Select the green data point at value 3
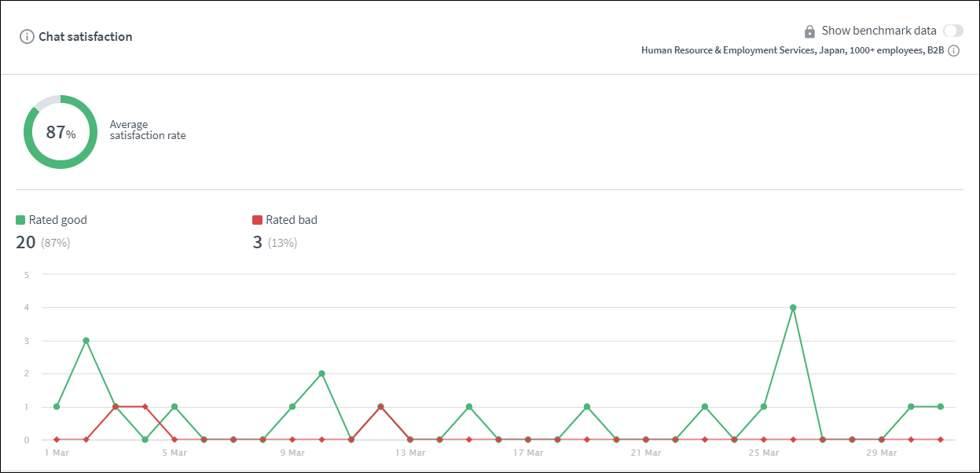 pos(86,341)
